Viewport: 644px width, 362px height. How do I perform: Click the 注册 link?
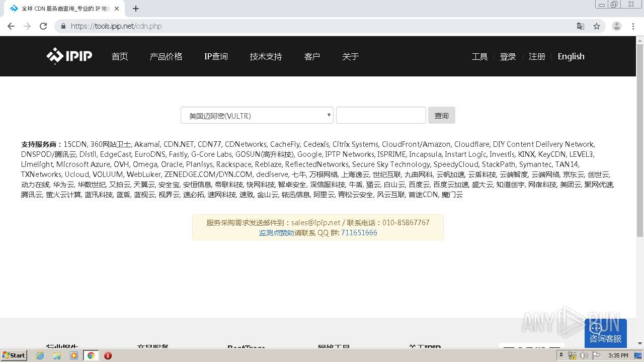537,56
